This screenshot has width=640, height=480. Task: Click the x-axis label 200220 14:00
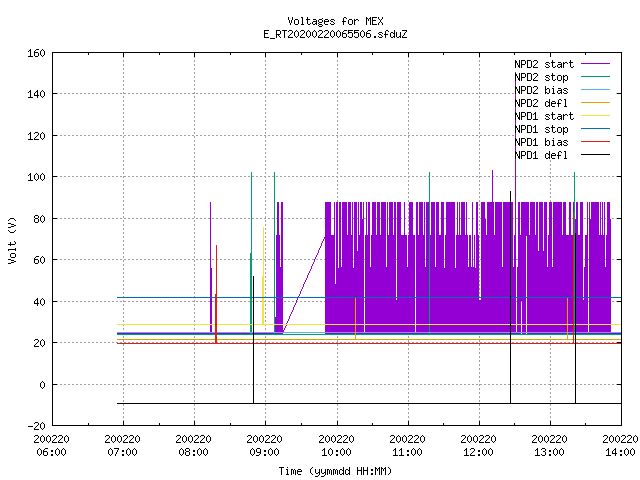click(x=620, y=446)
